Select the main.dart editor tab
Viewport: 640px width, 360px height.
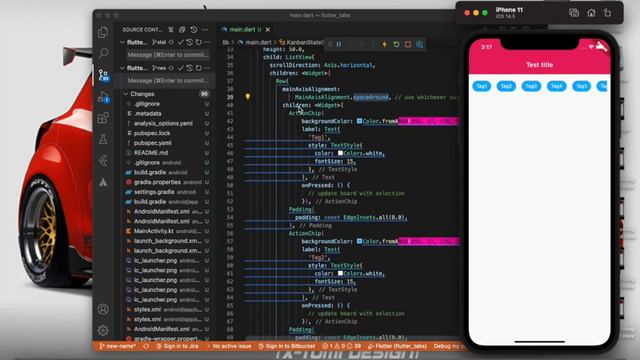(x=245, y=29)
